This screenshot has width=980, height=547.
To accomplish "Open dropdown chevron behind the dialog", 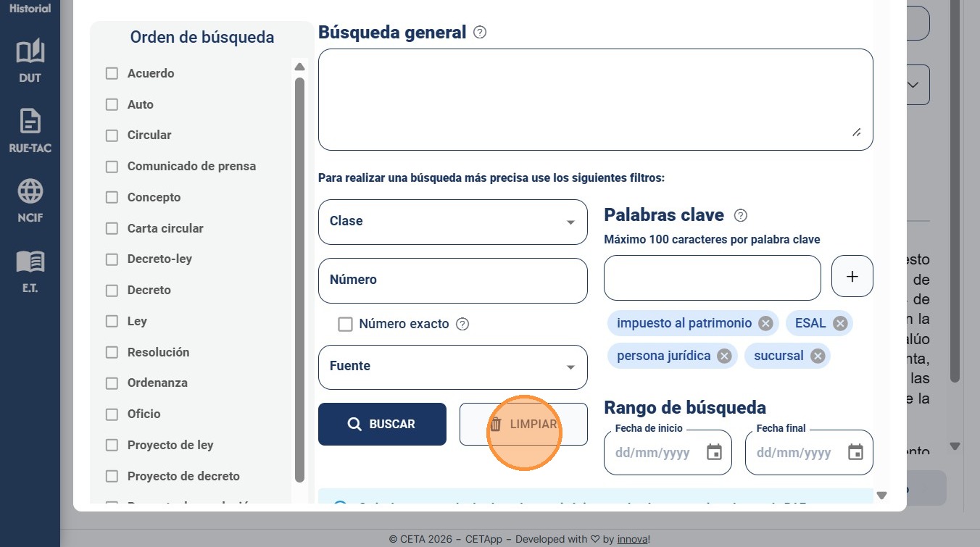I will tap(913, 85).
